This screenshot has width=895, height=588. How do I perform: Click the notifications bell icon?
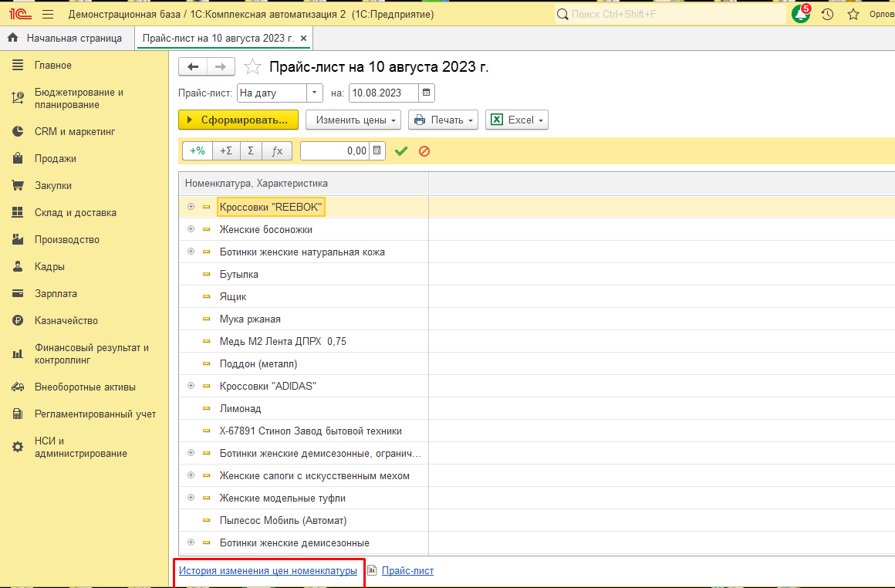click(800, 14)
